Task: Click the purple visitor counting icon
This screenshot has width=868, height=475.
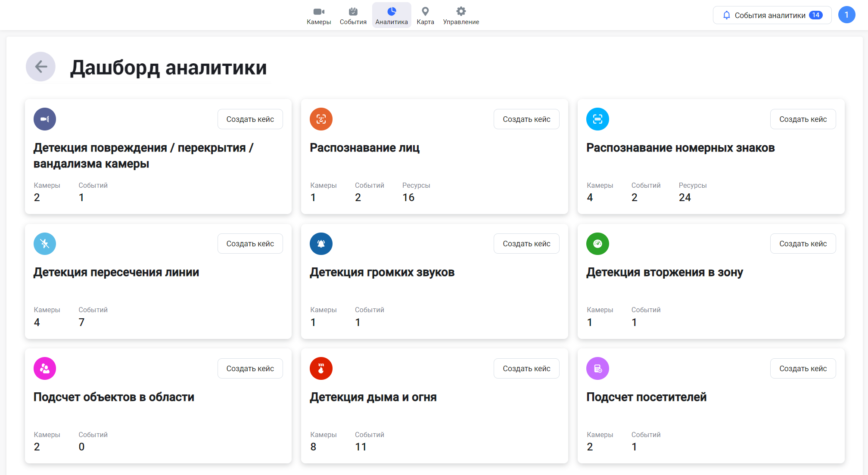Action: point(597,369)
